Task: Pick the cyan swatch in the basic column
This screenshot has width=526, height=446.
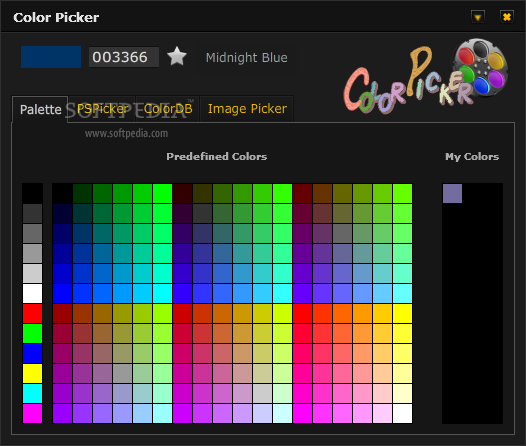Action: tap(33, 393)
